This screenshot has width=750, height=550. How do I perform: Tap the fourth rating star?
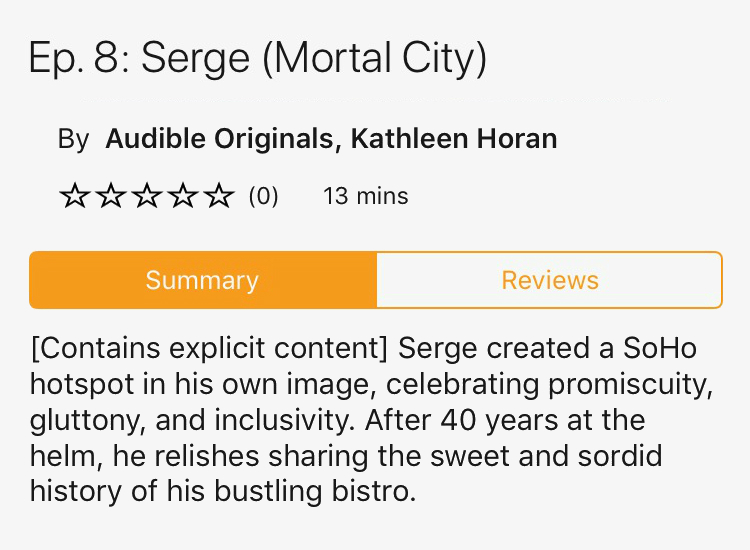pyautogui.click(x=182, y=197)
